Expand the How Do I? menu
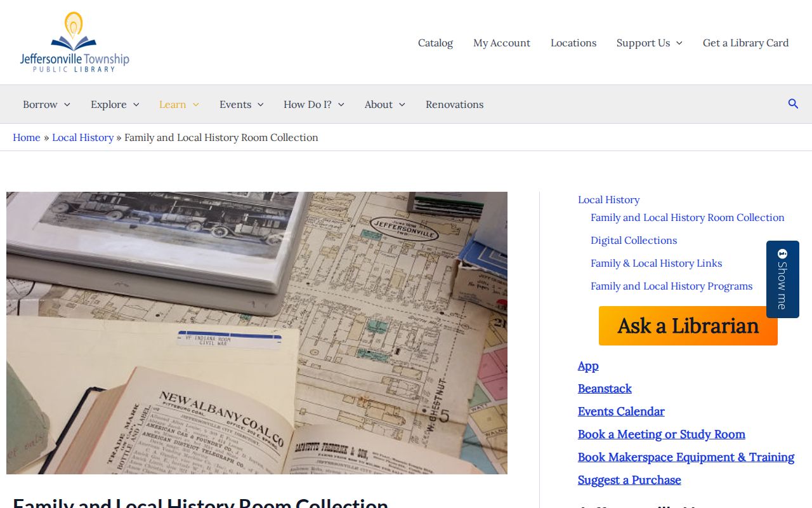 [314, 104]
